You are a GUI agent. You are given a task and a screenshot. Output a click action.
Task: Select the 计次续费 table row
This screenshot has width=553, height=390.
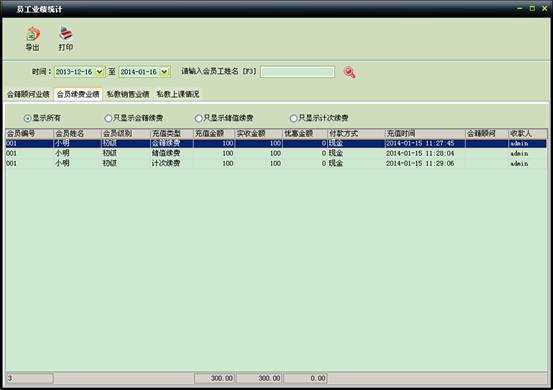pyautogui.click(x=276, y=164)
